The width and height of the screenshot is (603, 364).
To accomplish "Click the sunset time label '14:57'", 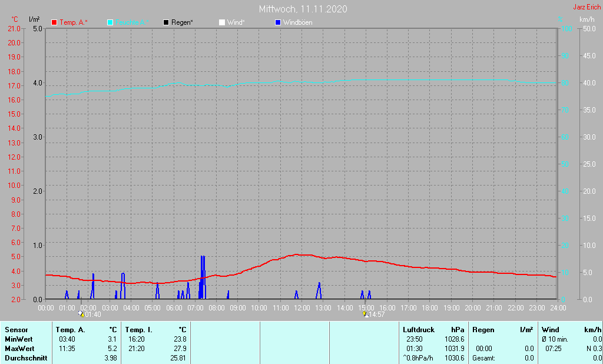I will point(377,315).
